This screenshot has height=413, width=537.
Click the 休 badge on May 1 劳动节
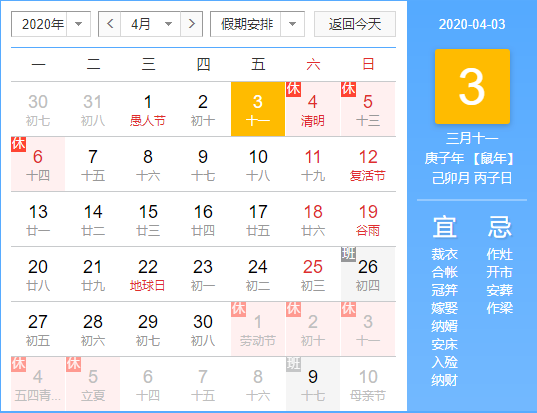tap(238, 309)
